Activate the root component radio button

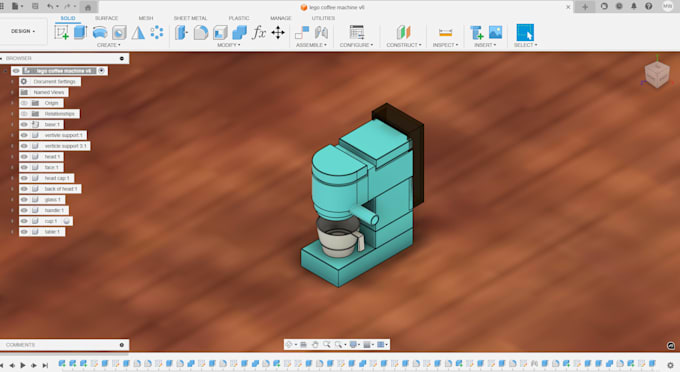click(101, 71)
